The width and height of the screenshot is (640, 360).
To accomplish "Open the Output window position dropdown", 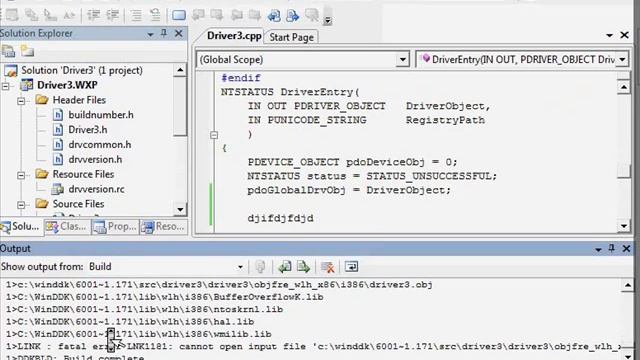I will [598, 249].
